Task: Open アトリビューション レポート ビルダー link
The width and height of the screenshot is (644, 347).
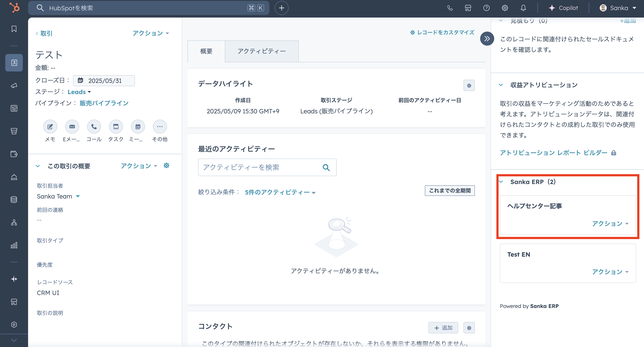Action: (x=553, y=152)
